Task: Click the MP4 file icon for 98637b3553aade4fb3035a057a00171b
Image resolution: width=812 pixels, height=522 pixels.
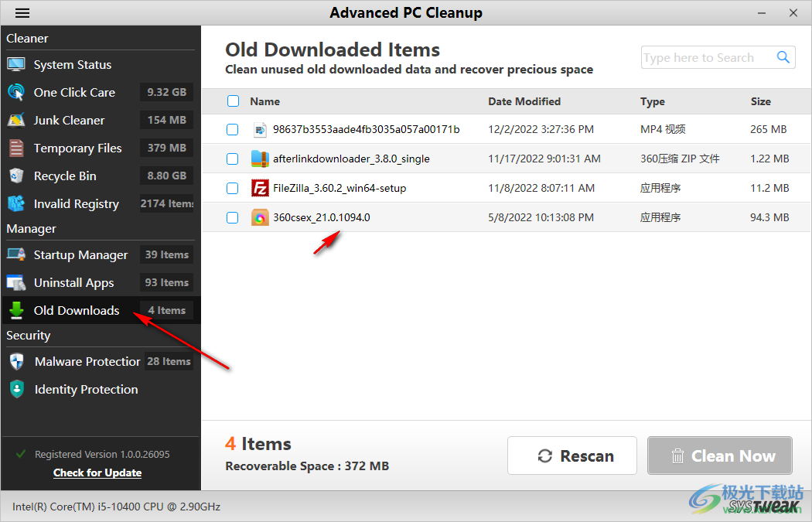Action: click(x=259, y=129)
